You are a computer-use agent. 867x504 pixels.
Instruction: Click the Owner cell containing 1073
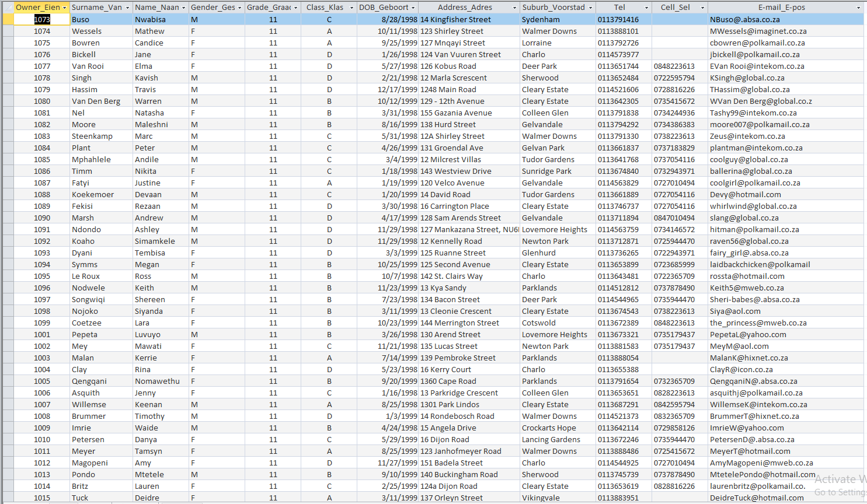[x=41, y=19]
